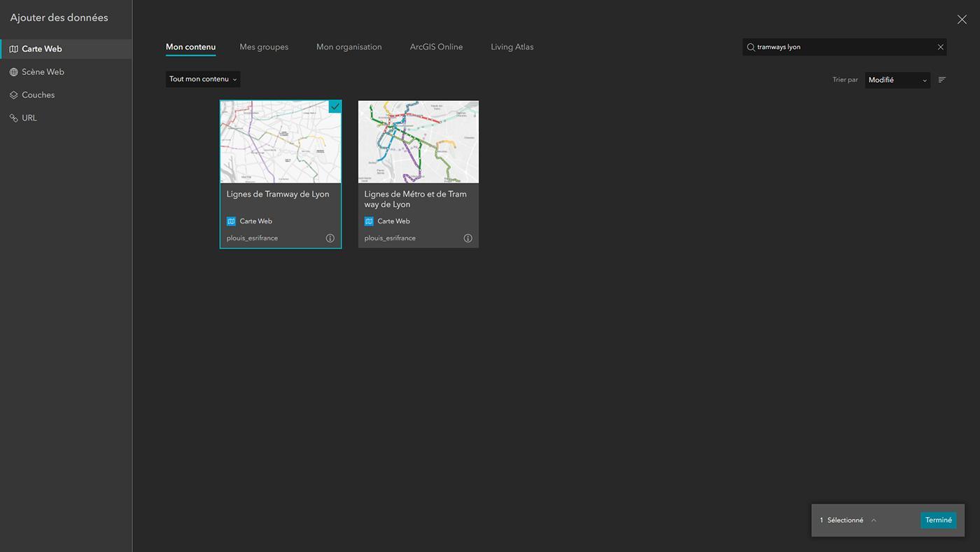Open the Tout mon contenu filter dropdown
The width and height of the screenshot is (980, 552).
(203, 79)
